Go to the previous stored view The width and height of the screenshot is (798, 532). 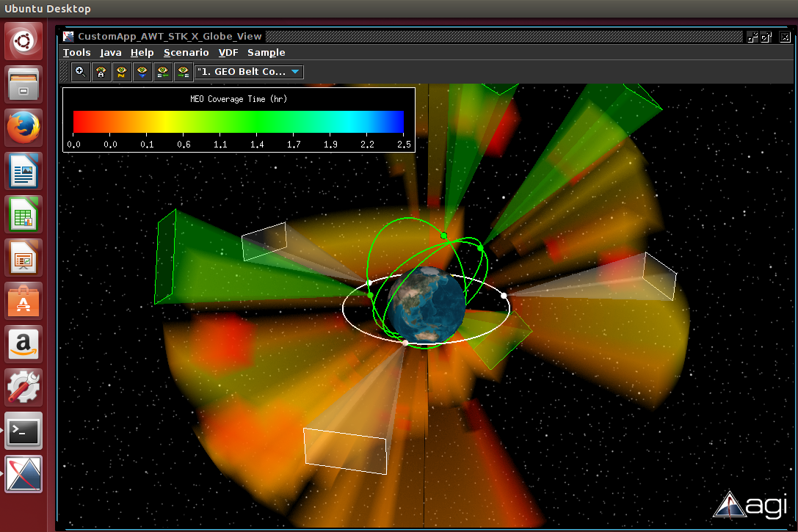click(163, 72)
